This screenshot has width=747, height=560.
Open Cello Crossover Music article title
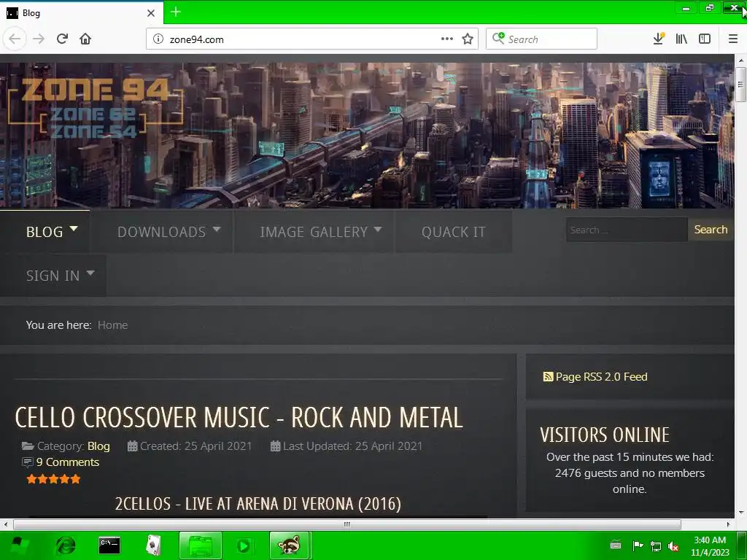click(239, 418)
